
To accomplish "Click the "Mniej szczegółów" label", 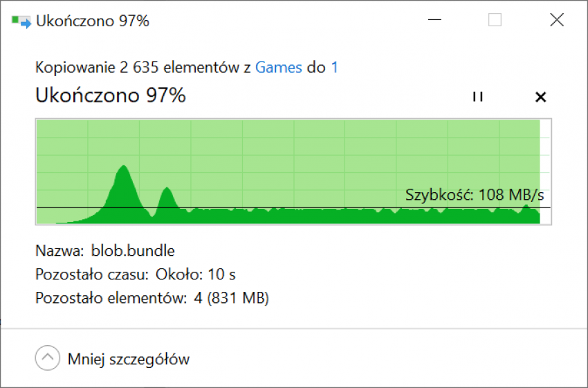I will point(129,359).
